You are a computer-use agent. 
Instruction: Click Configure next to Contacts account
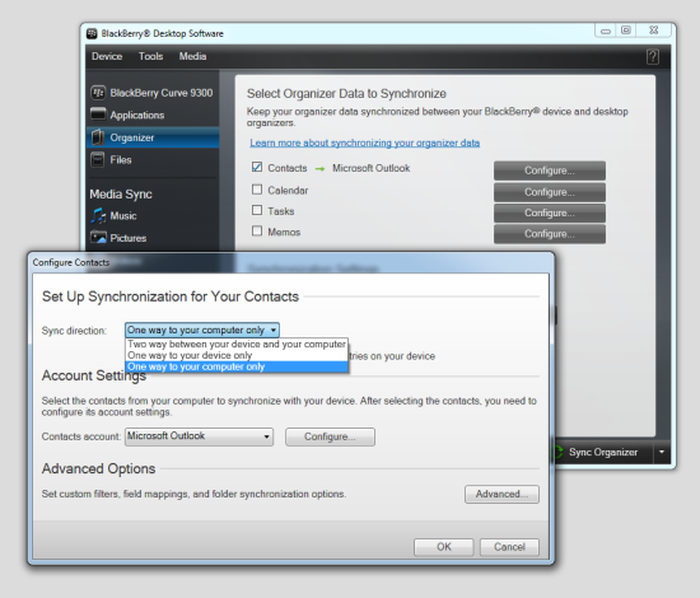pos(330,436)
